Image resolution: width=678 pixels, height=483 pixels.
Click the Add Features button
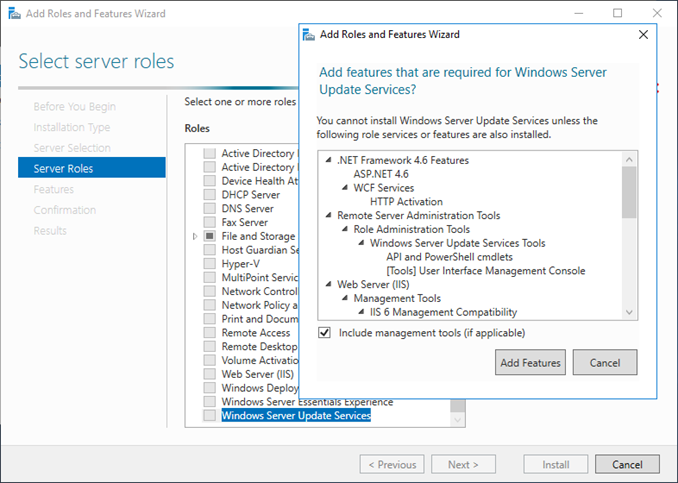(530, 362)
